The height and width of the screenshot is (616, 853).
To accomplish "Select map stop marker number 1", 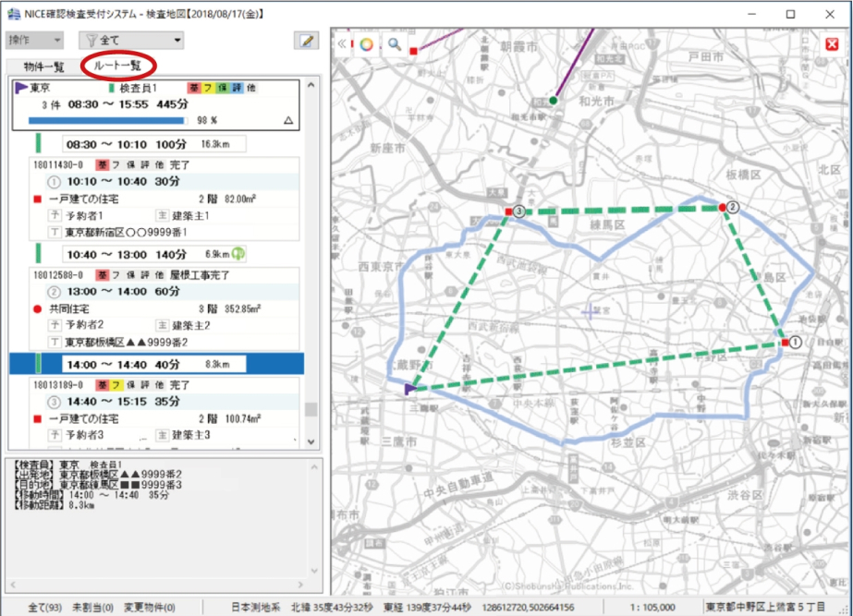I will pos(795,342).
